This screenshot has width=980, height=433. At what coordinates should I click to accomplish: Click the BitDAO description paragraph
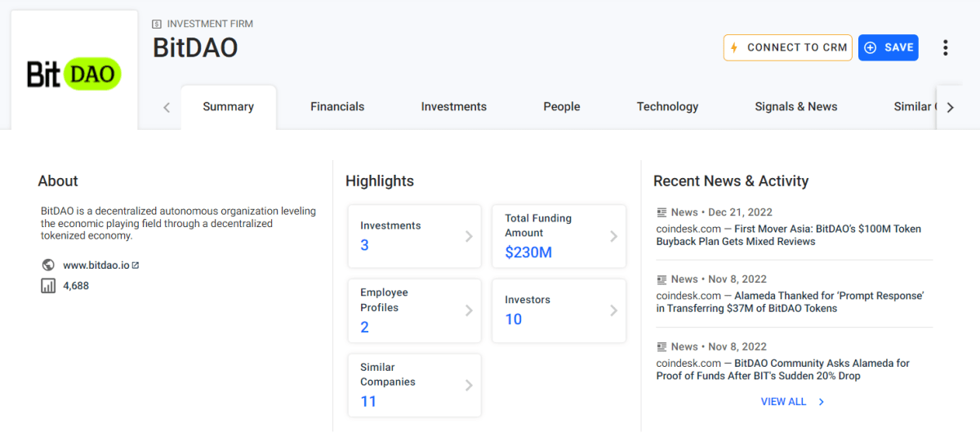pos(178,223)
